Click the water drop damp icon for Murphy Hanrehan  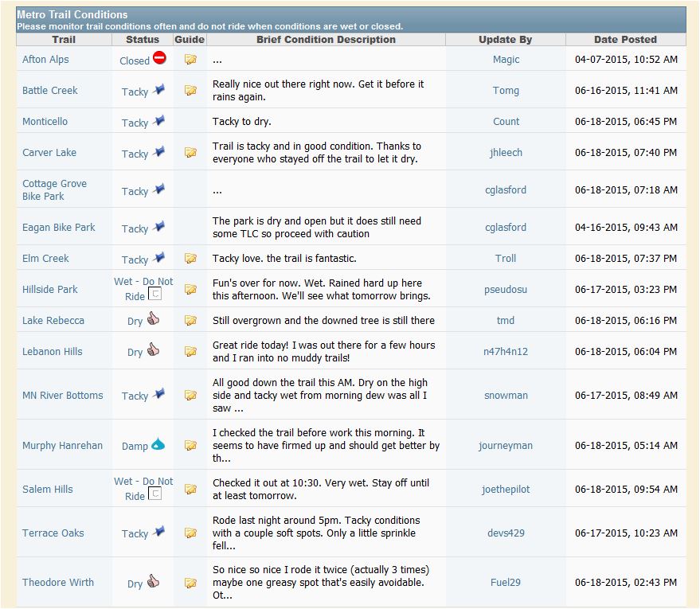(158, 444)
